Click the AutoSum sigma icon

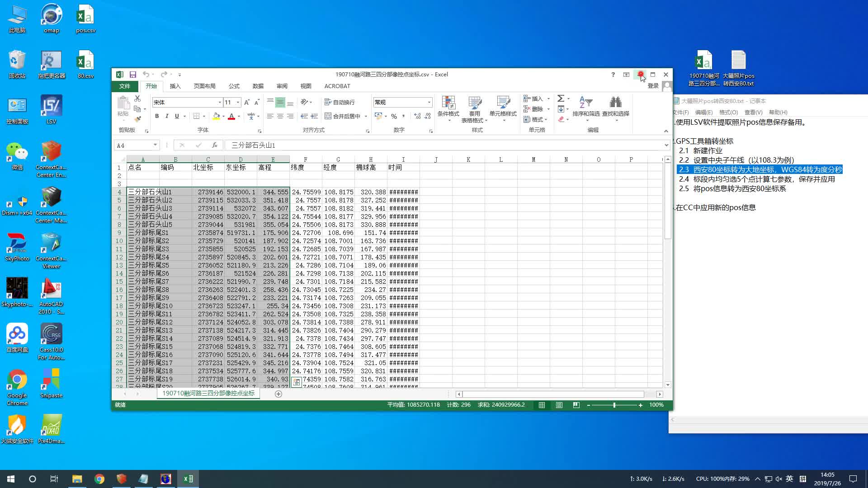click(561, 99)
